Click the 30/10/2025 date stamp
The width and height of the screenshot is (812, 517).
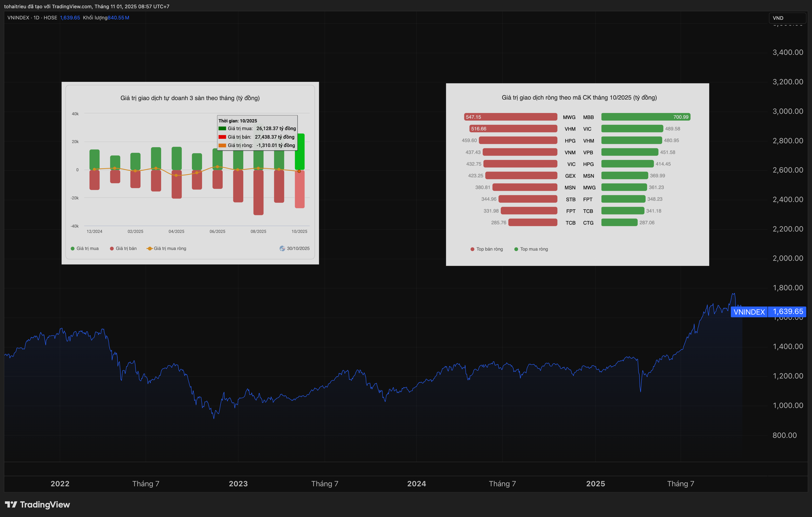298,248
